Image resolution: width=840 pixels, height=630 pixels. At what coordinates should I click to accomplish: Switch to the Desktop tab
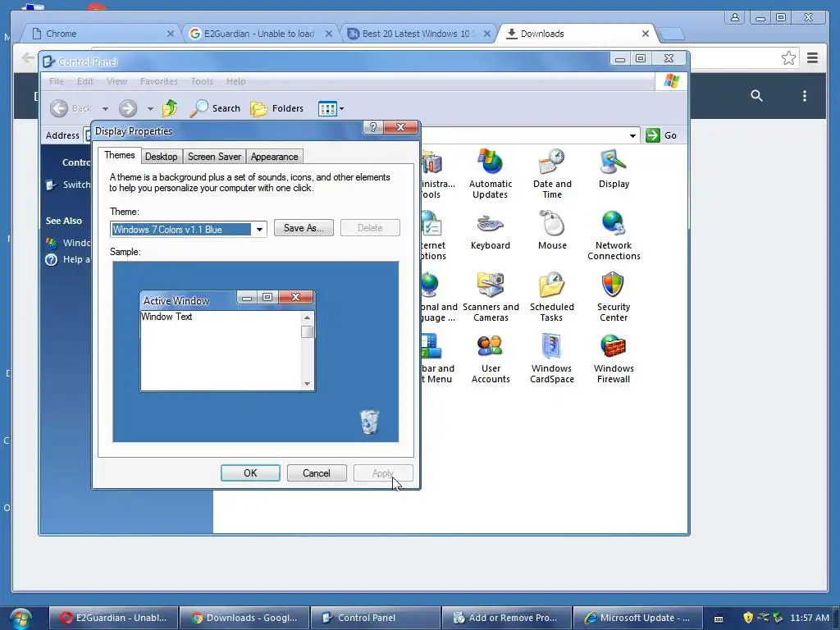pyautogui.click(x=162, y=157)
